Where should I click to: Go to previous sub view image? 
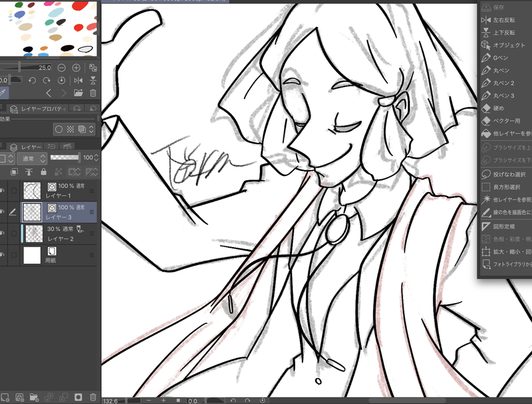tap(49, 93)
